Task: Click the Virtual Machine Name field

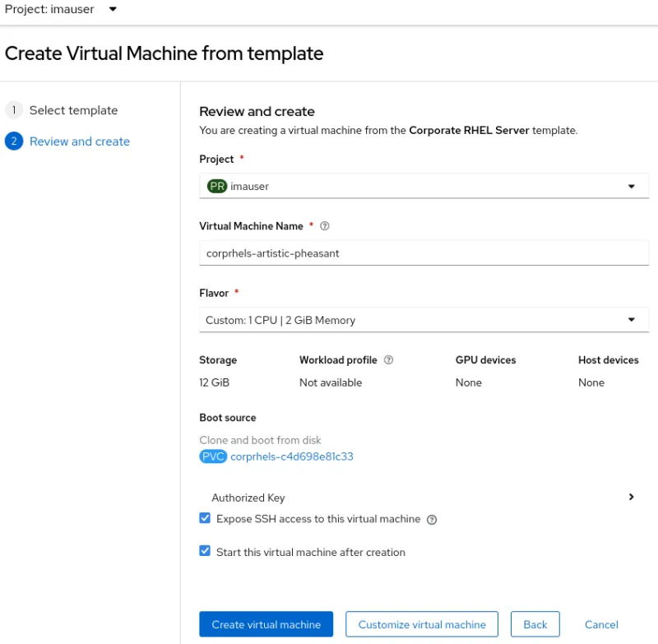Action: tap(424, 253)
